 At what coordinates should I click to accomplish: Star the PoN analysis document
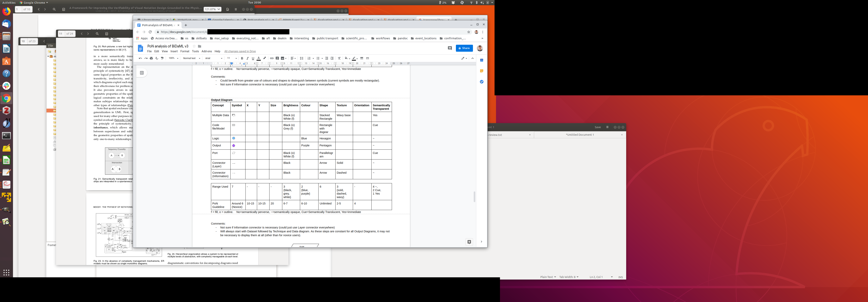tap(194, 46)
